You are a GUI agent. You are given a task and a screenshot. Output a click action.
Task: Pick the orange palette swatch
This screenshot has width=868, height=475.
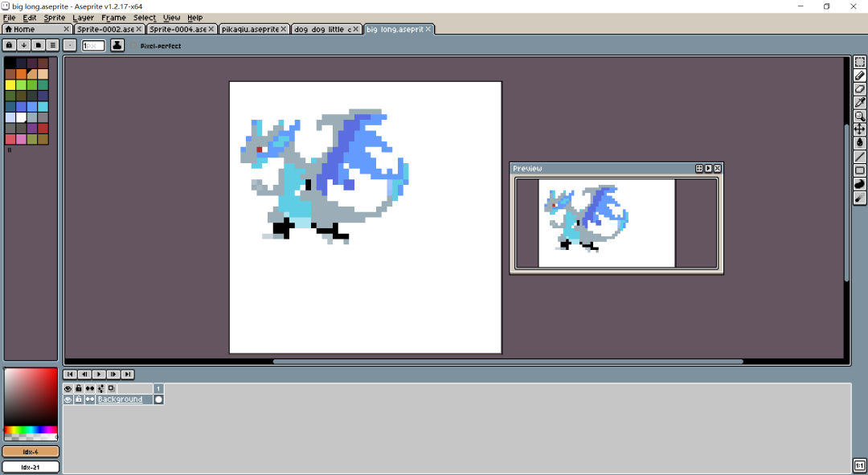coord(21,74)
